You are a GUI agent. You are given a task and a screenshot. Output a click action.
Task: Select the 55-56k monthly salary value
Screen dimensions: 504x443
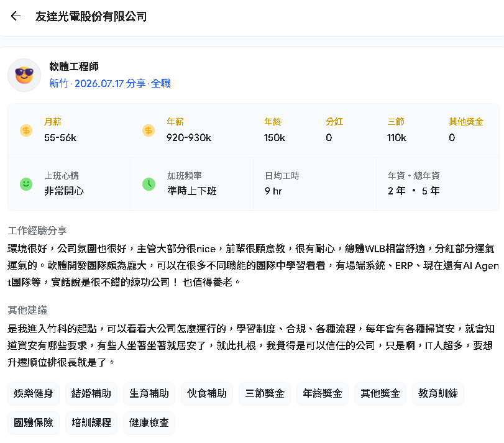pyautogui.click(x=60, y=138)
